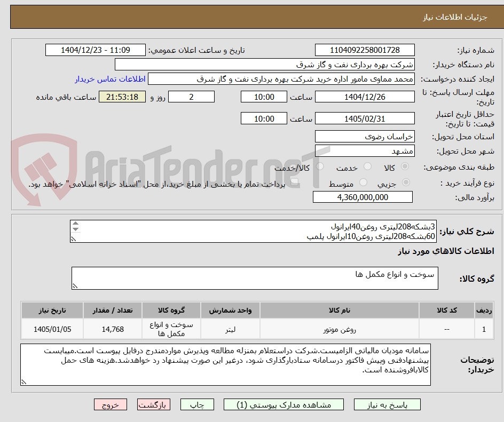Click the نام دستگاه خریدار field
504x422 pixels.
[x=264, y=65]
